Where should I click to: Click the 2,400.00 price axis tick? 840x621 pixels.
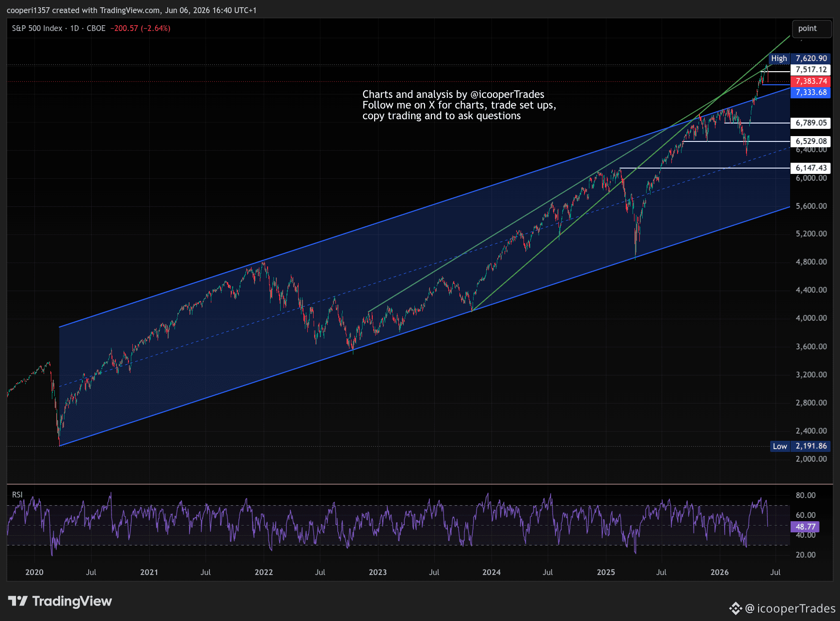[811, 431]
